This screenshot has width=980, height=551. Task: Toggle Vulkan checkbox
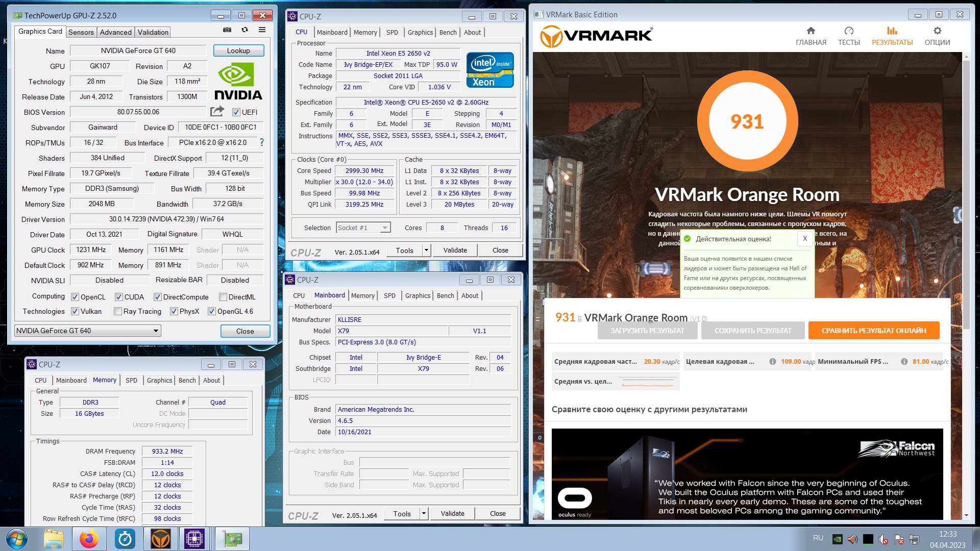coord(75,311)
